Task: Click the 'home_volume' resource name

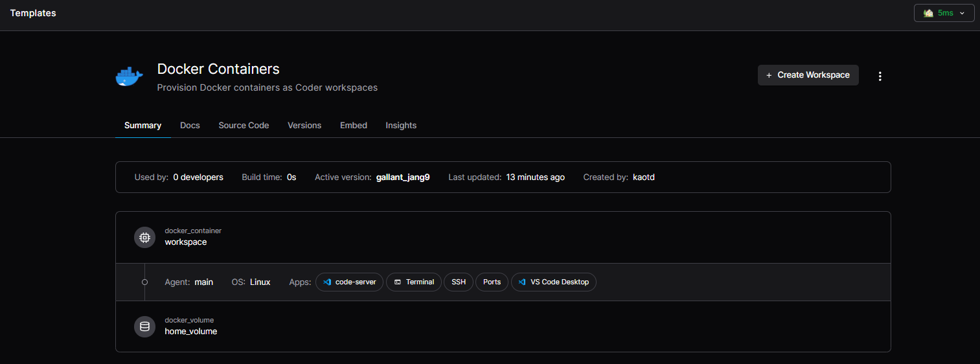Action: click(191, 332)
